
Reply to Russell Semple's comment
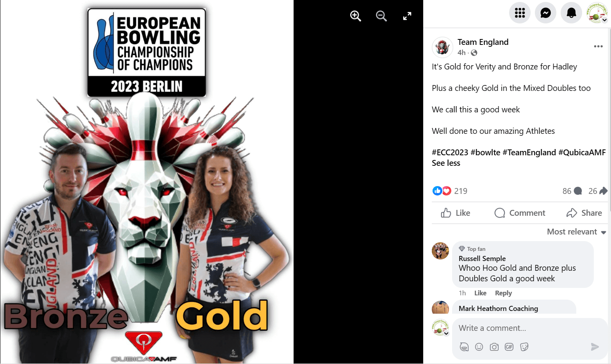(503, 293)
